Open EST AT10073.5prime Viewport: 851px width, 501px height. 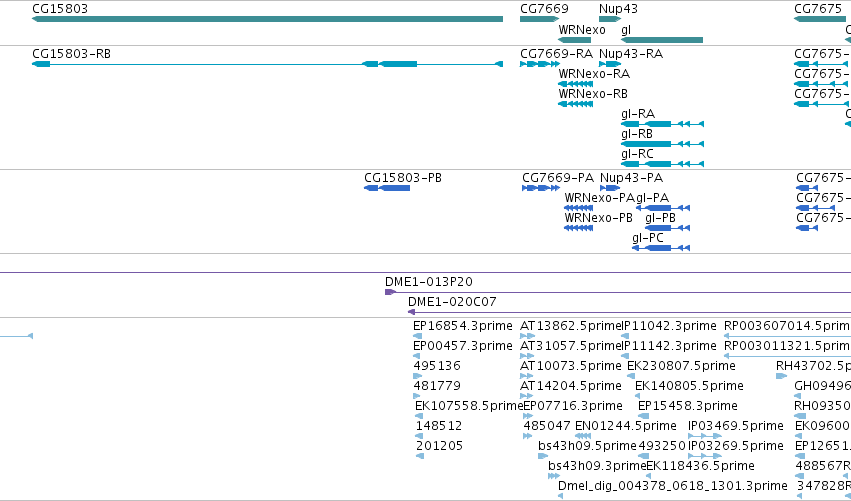pyautogui.click(x=570, y=366)
